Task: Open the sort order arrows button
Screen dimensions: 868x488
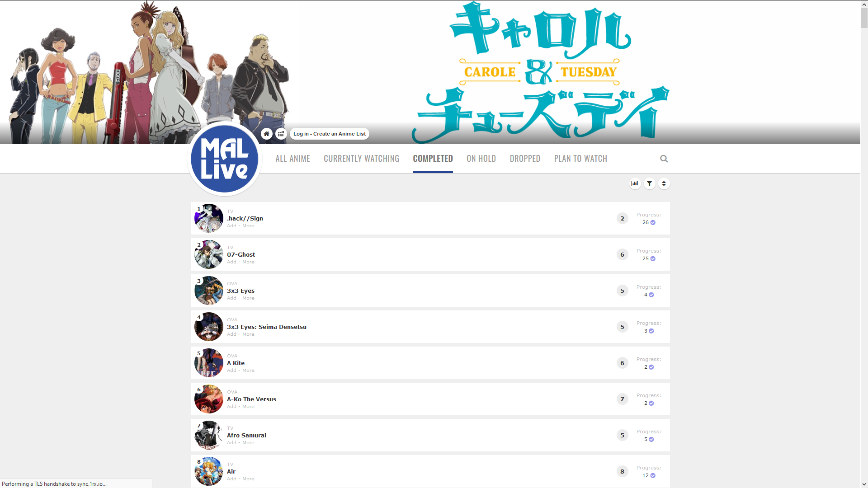Action: 664,183
